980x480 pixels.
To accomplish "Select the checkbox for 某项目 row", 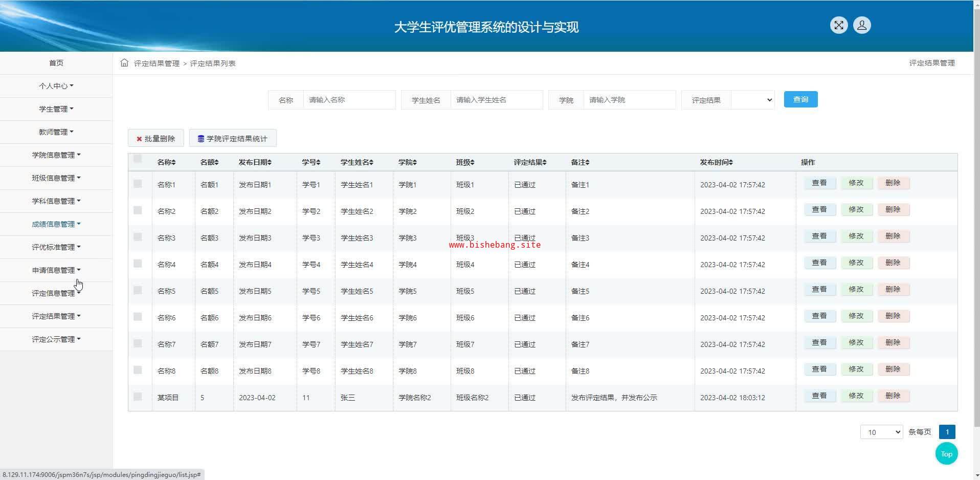I will tap(138, 397).
